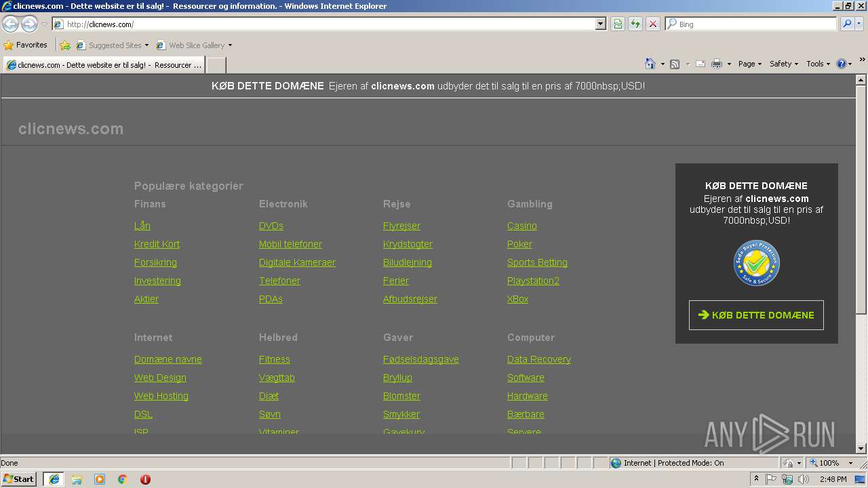Open the Print options dropdown arrow
This screenshot has width=868, height=488.
[x=729, y=64]
